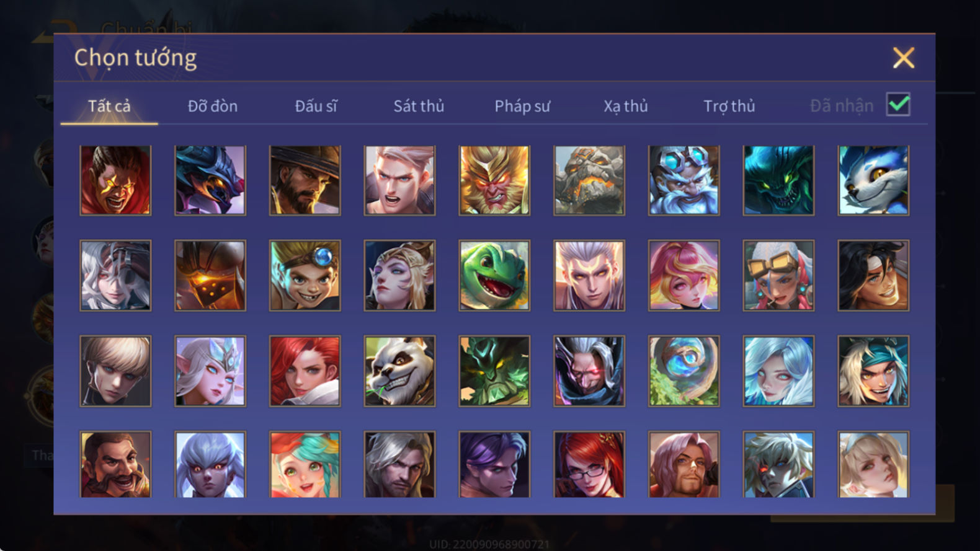Open the Sát thủ tab
980x551 pixels.
tap(419, 106)
